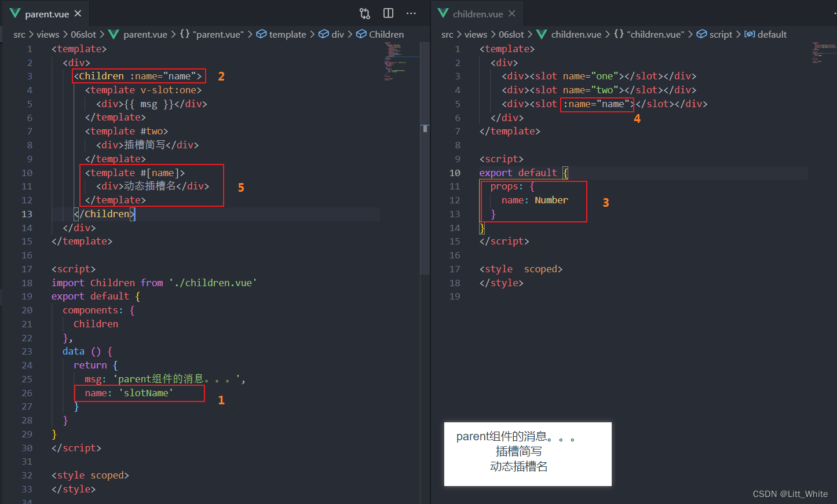Click the right editor minimap
The height and width of the screenshot is (504, 837).
point(823,52)
